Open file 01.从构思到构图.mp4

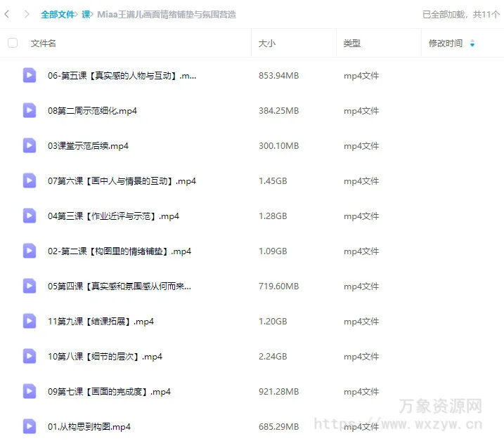[x=89, y=427]
